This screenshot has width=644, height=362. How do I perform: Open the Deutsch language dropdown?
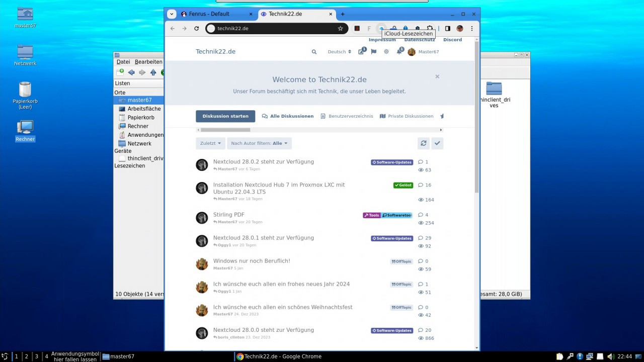(340, 52)
